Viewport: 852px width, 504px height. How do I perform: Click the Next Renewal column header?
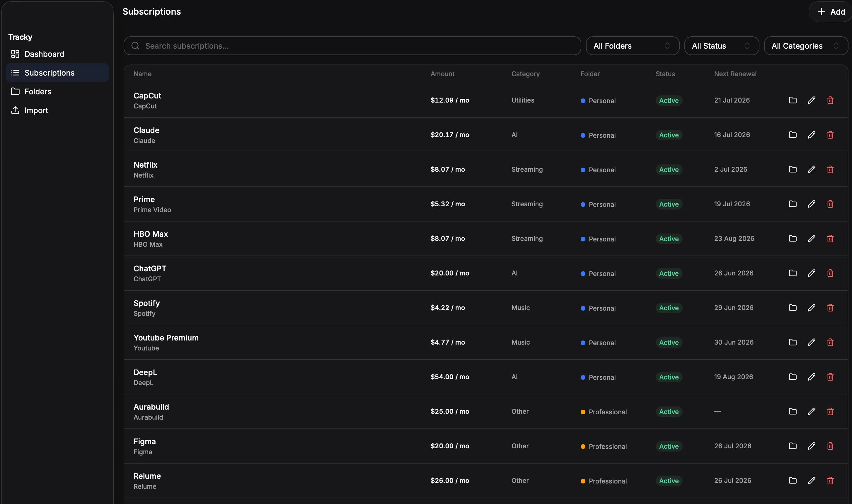tap(735, 74)
